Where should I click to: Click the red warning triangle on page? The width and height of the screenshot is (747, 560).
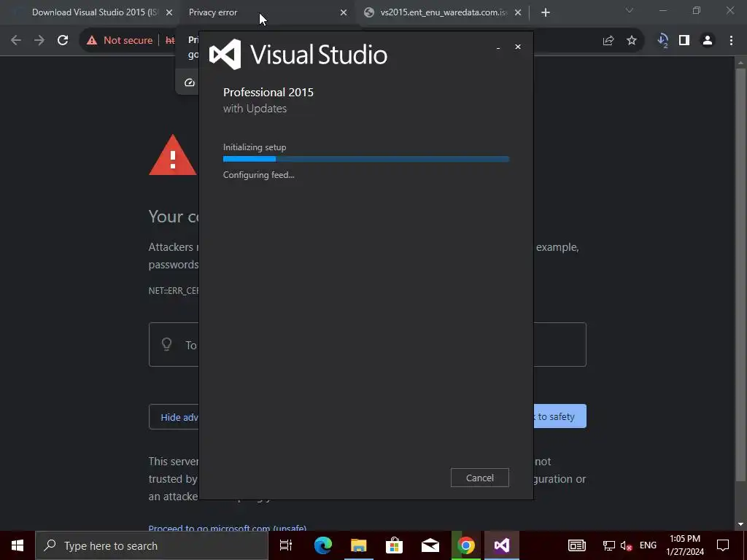coord(172,155)
